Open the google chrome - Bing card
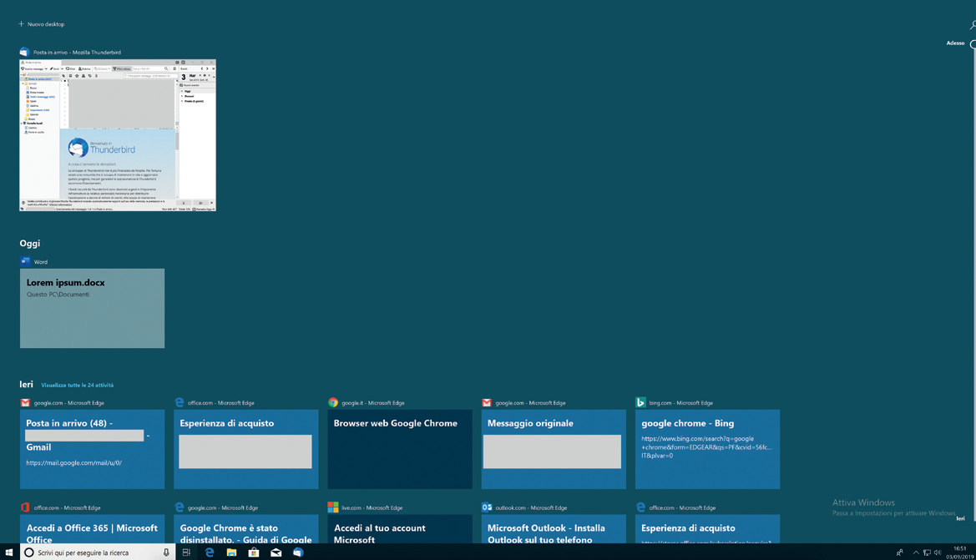Screen dimensions: 976x560 click(x=707, y=449)
